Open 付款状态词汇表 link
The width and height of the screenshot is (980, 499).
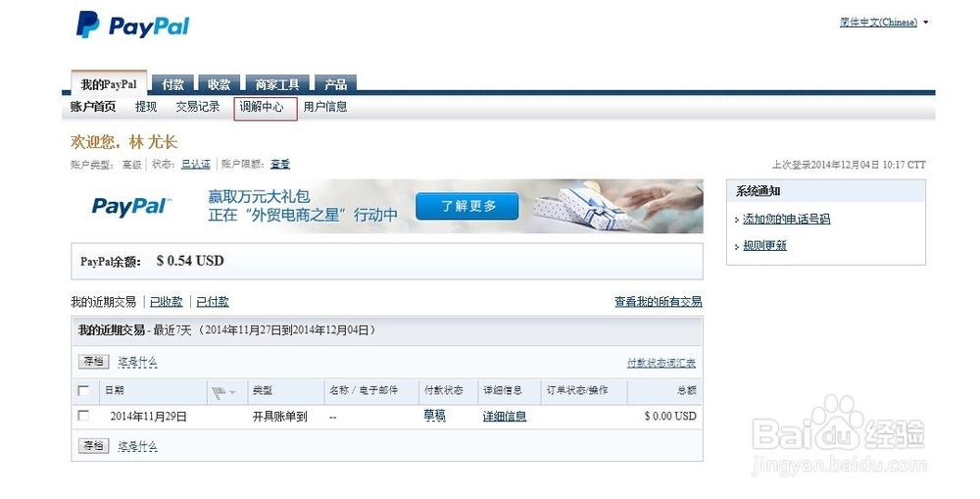(x=661, y=363)
